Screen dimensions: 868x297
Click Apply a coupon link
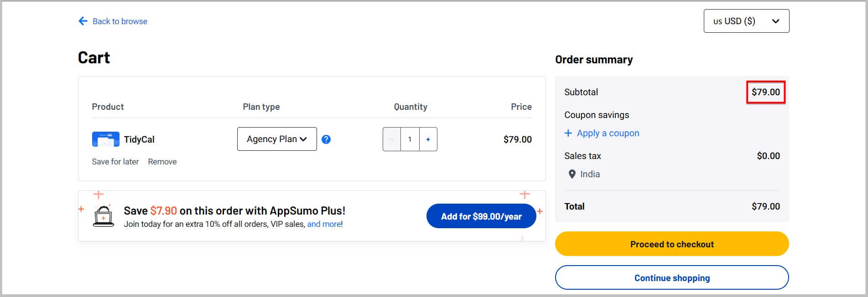click(x=608, y=133)
